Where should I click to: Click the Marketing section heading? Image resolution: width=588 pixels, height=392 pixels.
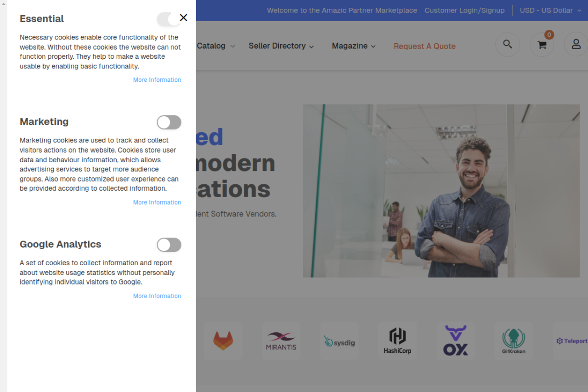(44, 122)
